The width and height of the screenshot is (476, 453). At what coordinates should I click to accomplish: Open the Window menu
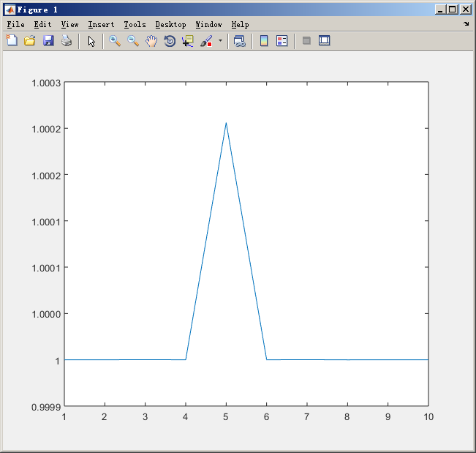tap(208, 24)
